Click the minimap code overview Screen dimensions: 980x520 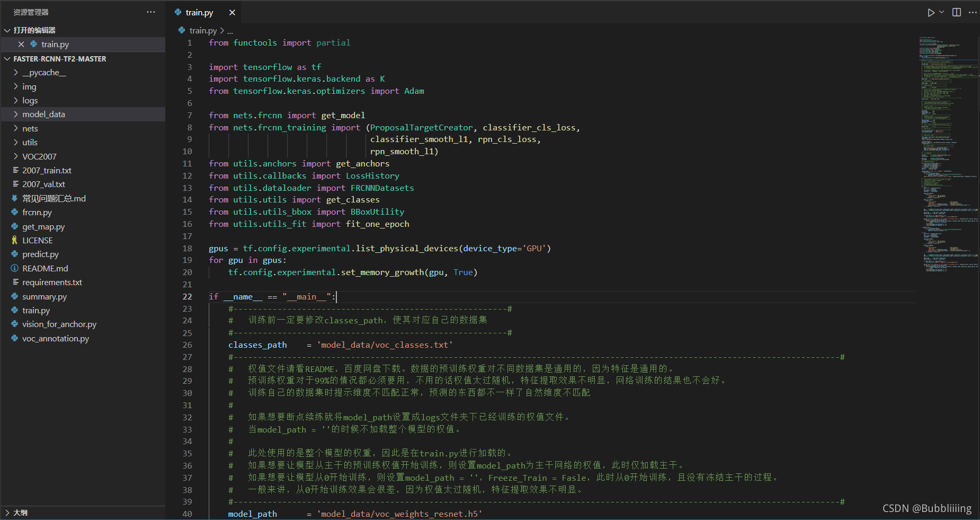coord(949,154)
